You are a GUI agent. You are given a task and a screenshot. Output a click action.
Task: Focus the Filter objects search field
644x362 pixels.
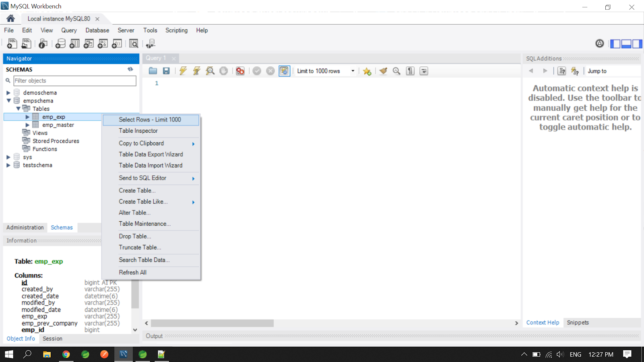(x=75, y=80)
